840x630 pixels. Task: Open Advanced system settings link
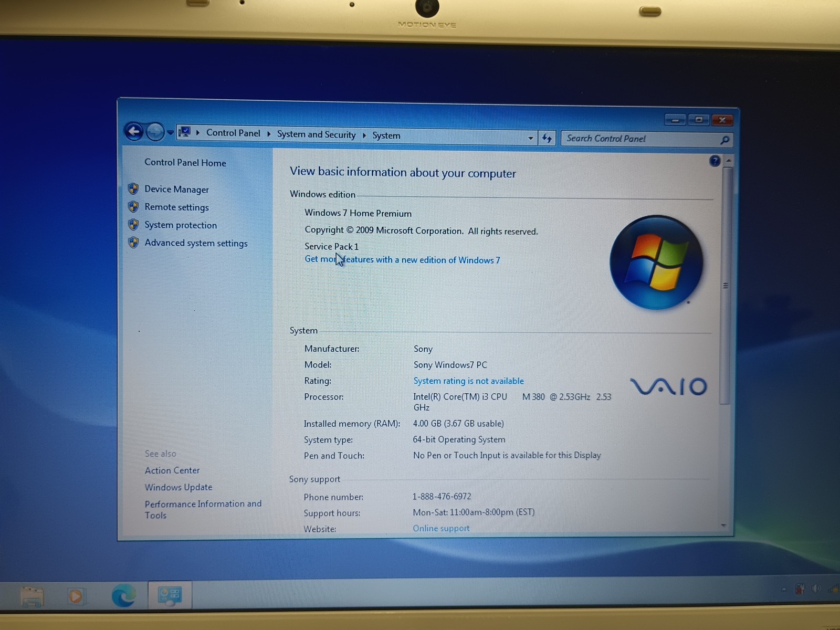pos(196,243)
